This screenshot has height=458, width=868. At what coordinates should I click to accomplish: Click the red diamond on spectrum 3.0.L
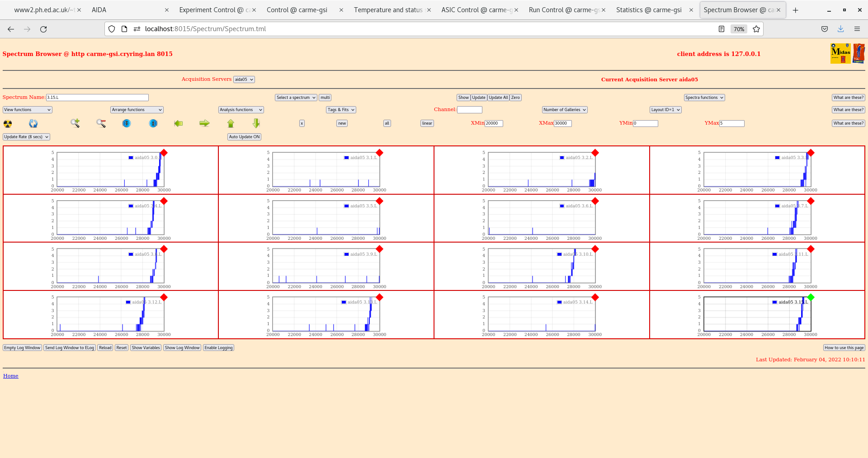[x=164, y=153]
